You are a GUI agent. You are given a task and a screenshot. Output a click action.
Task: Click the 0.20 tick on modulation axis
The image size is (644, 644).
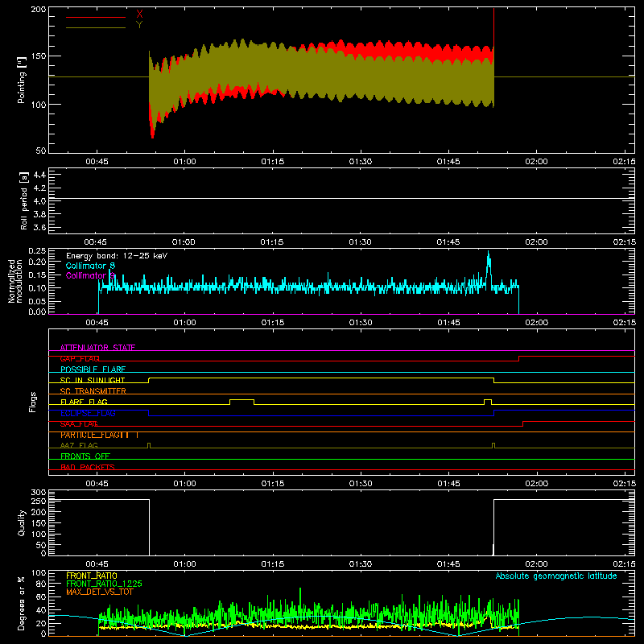click(x=37, y=262)
